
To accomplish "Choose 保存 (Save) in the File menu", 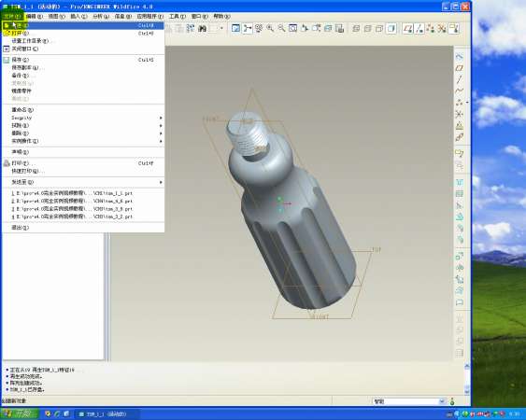I will (x=83, y=60).
